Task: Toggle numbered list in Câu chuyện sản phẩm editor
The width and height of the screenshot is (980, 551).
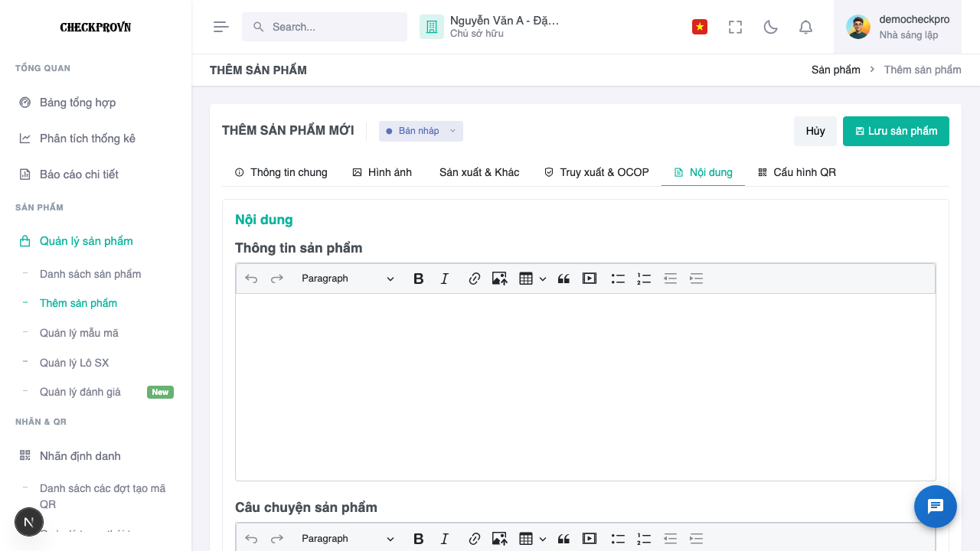Action: [644, 539]
